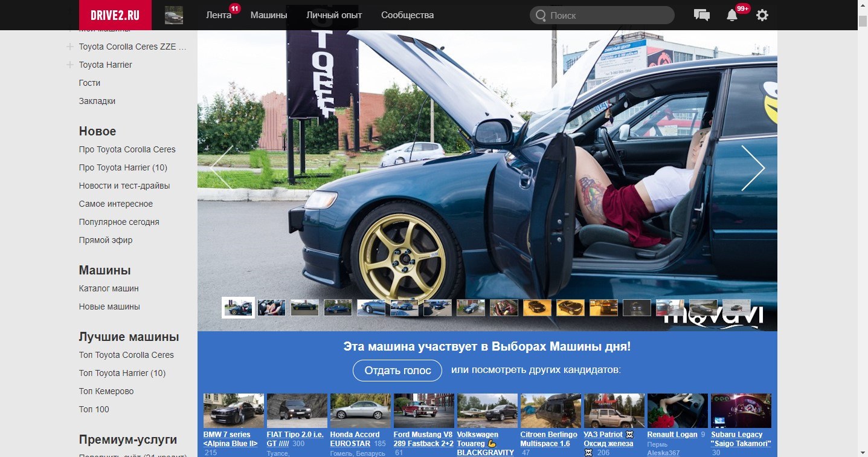Expand the Toyota Harrier plus icon

(70, 65)
